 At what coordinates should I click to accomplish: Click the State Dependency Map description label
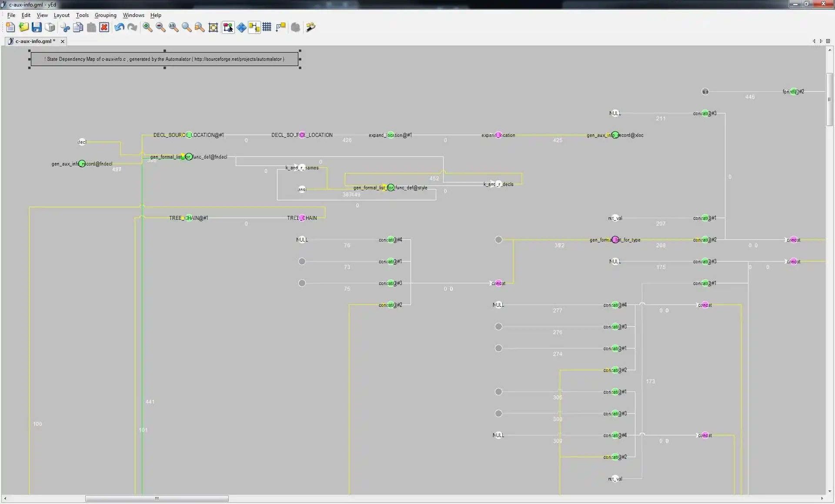click(x=164, y=58)
